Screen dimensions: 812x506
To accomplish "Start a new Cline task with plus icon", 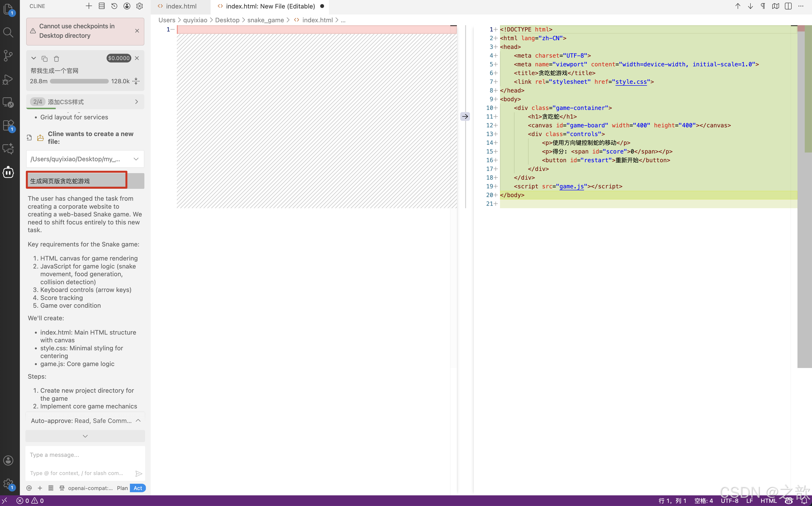I will tap(89, 6).
